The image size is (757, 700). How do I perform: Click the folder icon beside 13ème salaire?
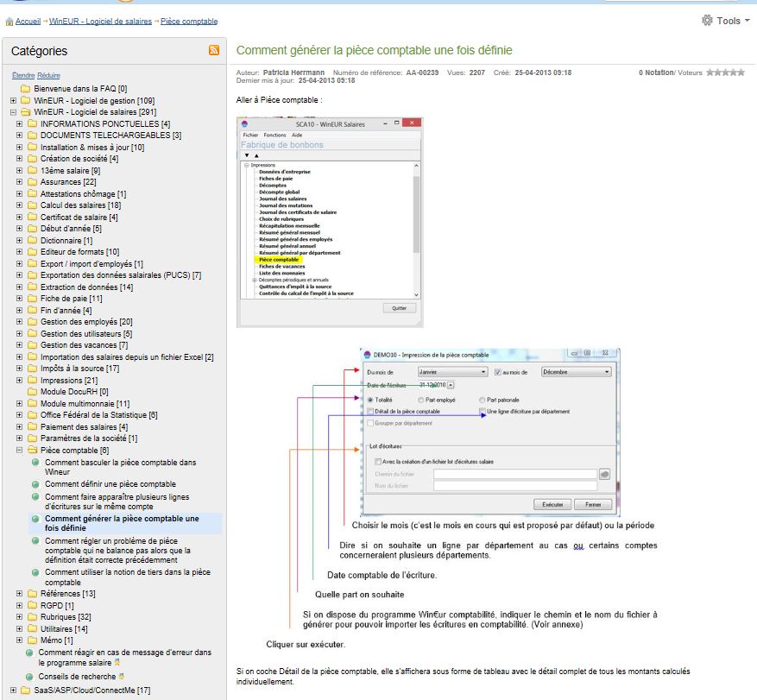coord(32,170)
